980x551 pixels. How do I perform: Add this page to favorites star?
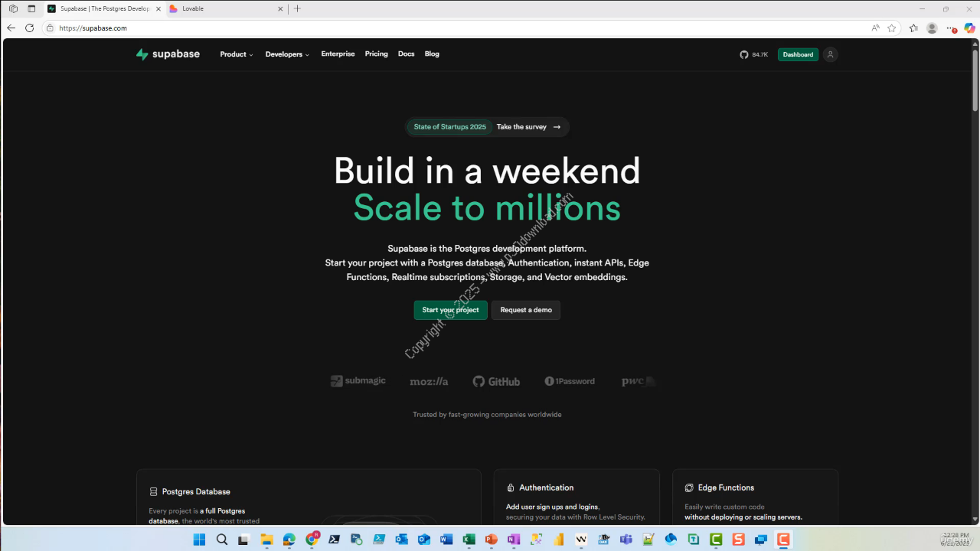892,28
